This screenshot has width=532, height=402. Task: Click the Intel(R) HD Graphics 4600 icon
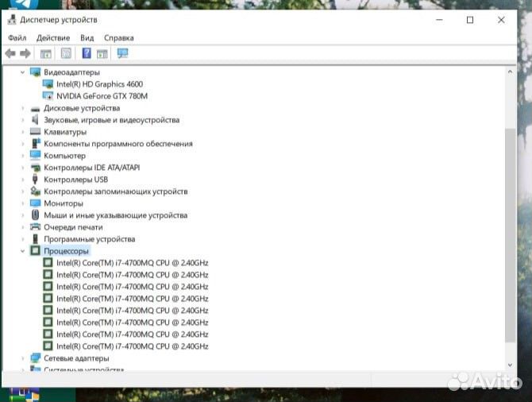pyautogui.click(x=48, y=84)
